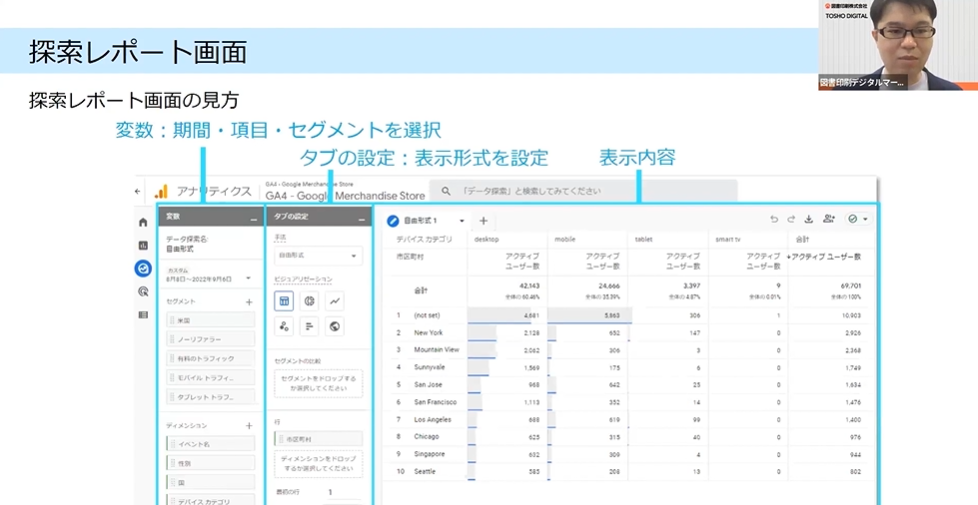The height and width of the screenshot is (505, 978).
Task: Add a new dimension with plus
Action: (x=249, y=426)
